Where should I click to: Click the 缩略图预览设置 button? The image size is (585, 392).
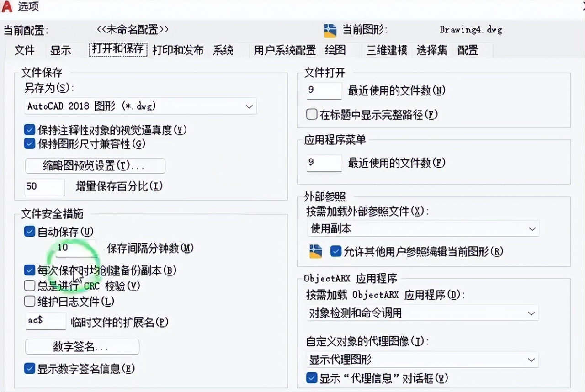tap(95, 166)
